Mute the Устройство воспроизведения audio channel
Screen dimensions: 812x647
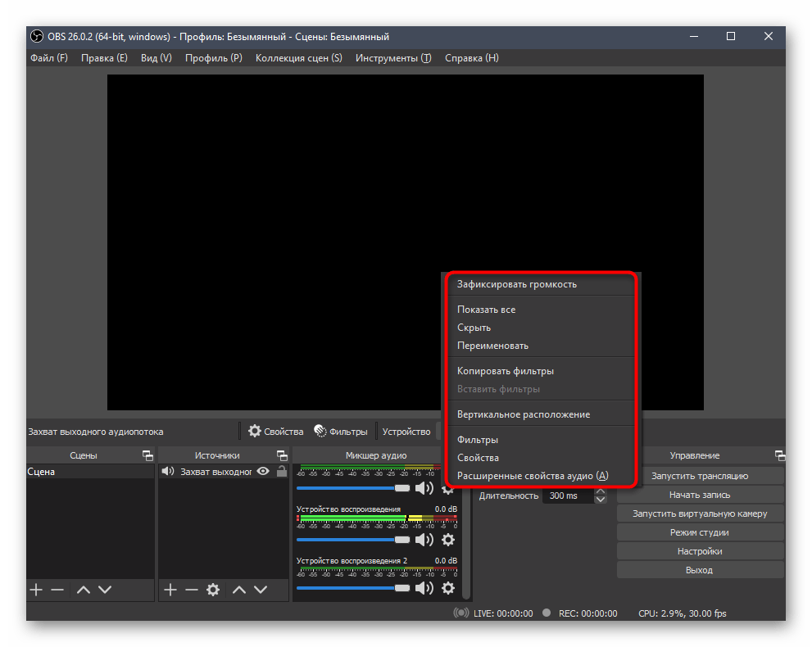pos(424,540)
